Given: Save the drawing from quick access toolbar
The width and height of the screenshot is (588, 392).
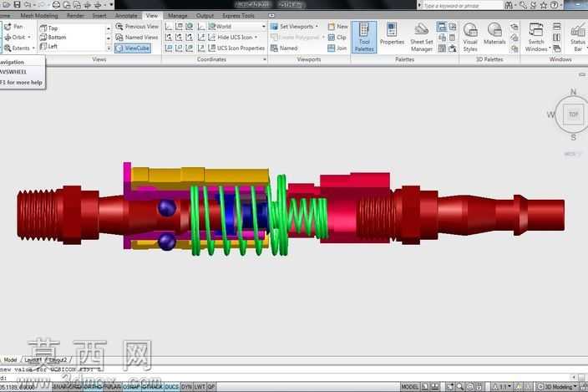Looking at the screenshot, I should click(17, 4).
